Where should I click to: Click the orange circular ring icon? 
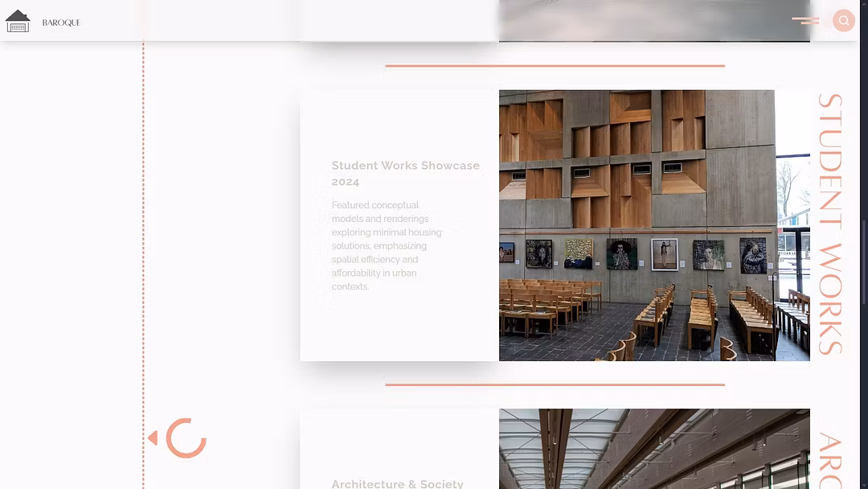[x=186, y=438]
